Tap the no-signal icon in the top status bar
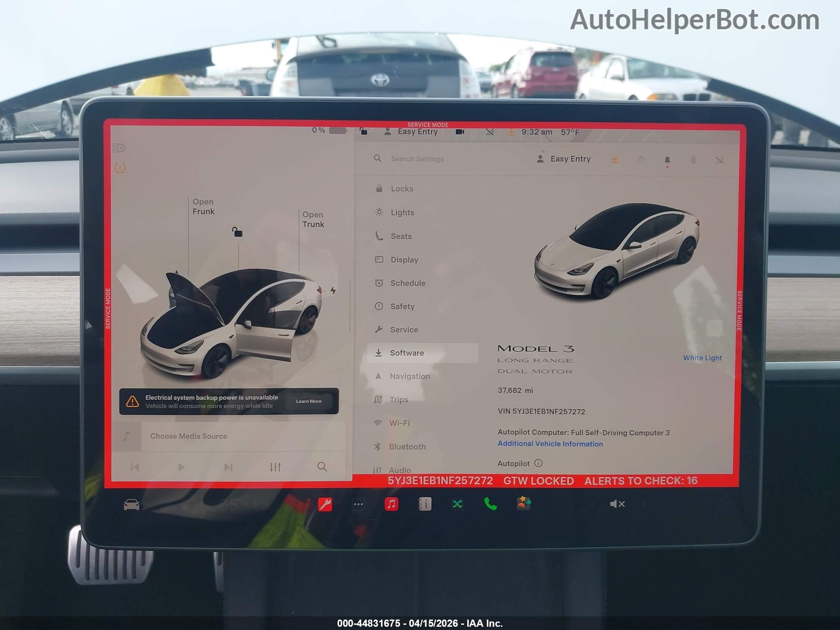This screenshot has height=630, width=840. pyautogui.click(x=489, y=132)
